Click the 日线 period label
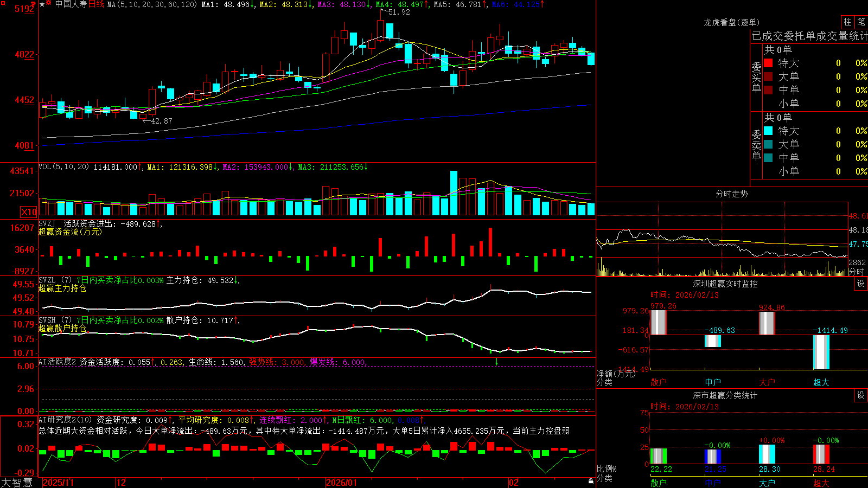Screen dimensions: 868x488 (96, 4)
